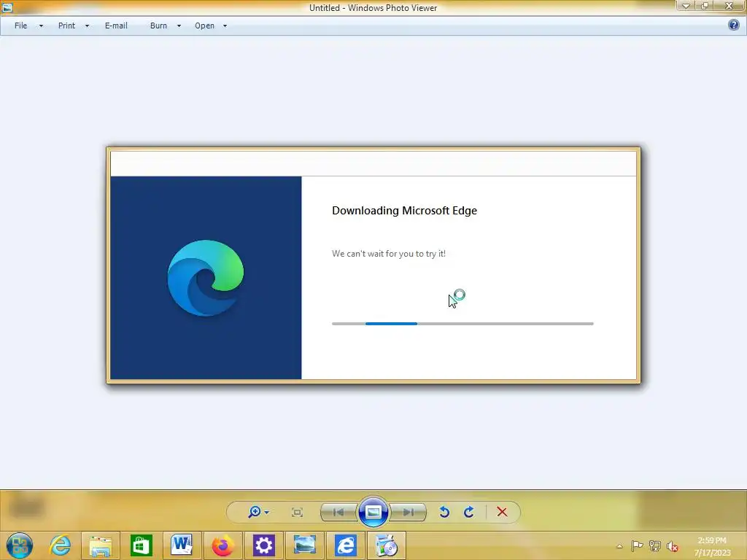Image resolution: width=747 pixels, height=560 pixels.
Task: Click the network tray icon
Action: tap(654, 545)
